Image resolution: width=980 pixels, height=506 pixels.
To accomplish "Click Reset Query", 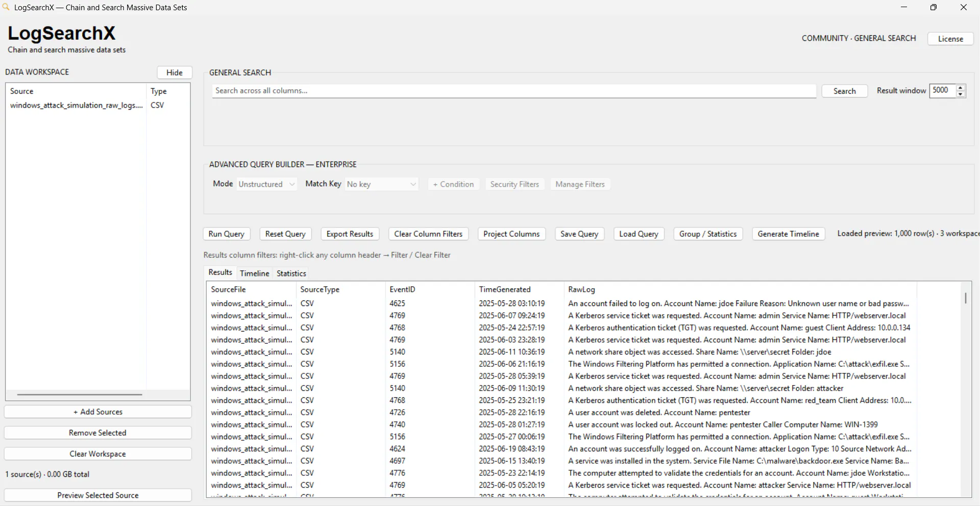I will tap(285, 234).
